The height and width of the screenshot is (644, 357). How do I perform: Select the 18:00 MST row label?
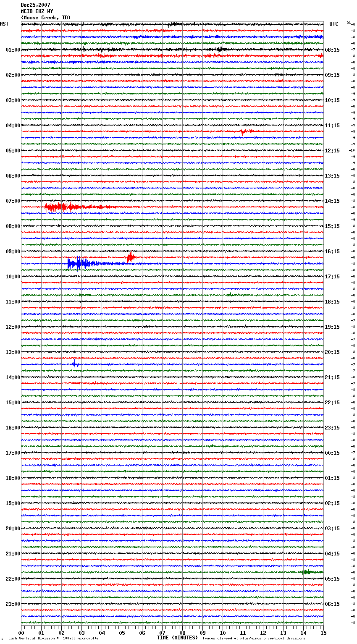point(13,478)
